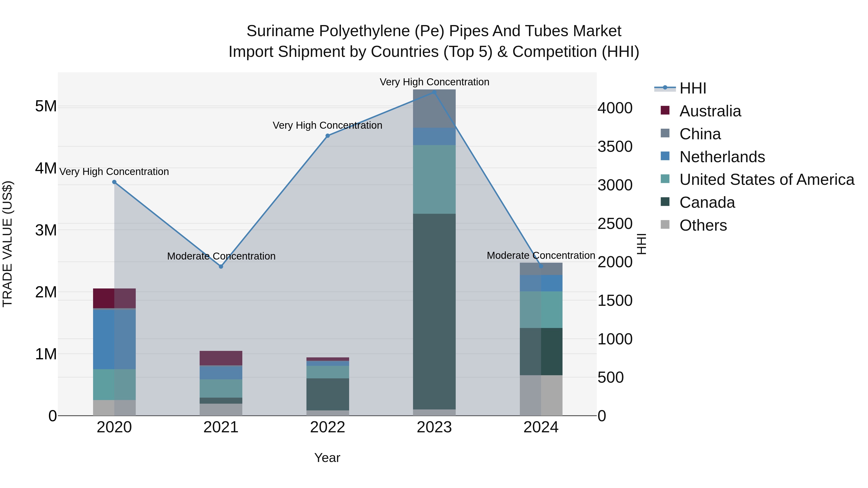Click x-axis tick label 2022
The image size is (868, 488).
click(x=327, y=427)
